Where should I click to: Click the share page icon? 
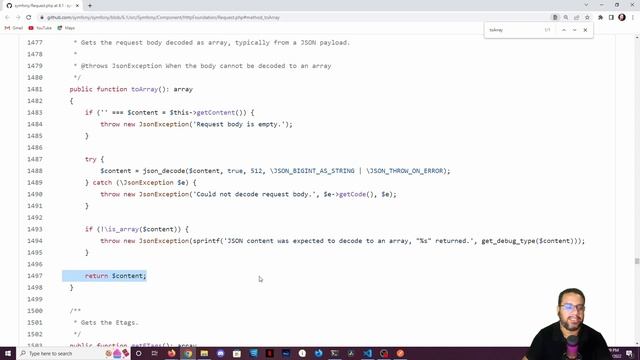(x=576, y=18)
